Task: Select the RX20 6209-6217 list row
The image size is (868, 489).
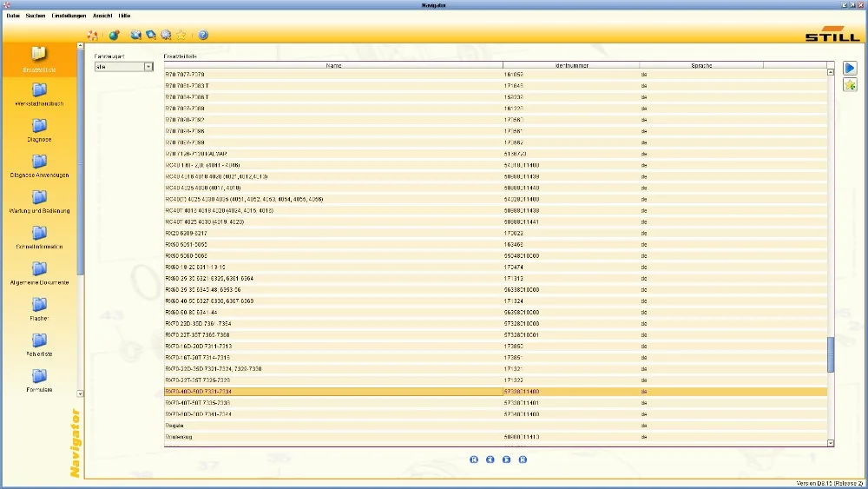Action: 496,233
